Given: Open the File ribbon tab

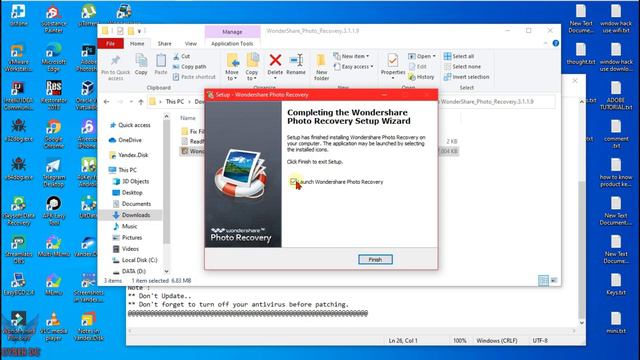Looking at the screenshot, I should (111, 44).
